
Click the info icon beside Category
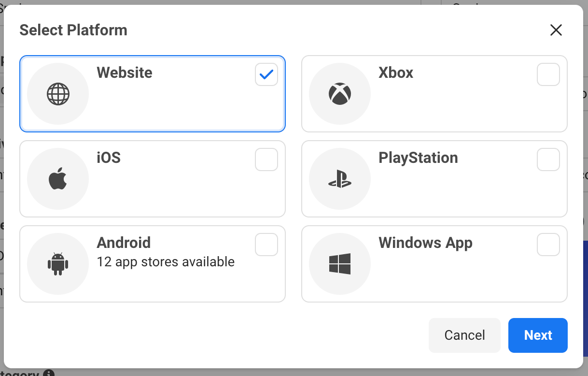coord(48,374)
